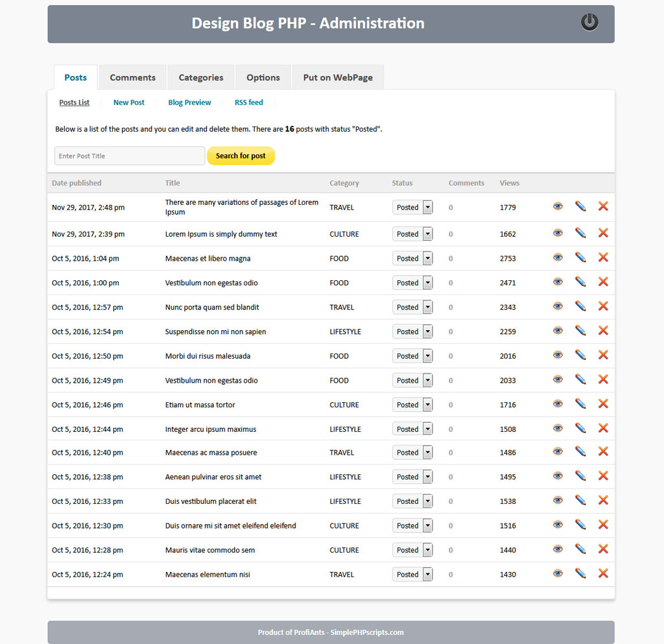Edit the post 'Maecenas et libero magna'
This screenshot has height=644, width=664.
580,257
